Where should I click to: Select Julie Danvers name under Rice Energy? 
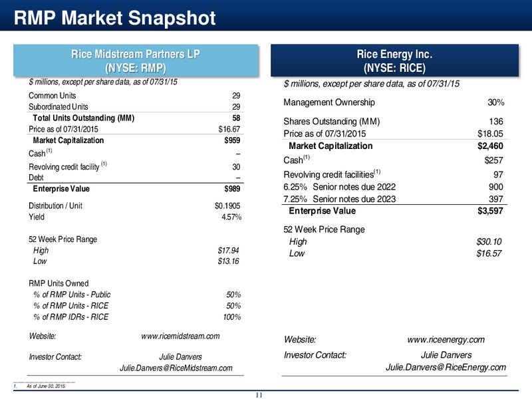pos(446,355)
